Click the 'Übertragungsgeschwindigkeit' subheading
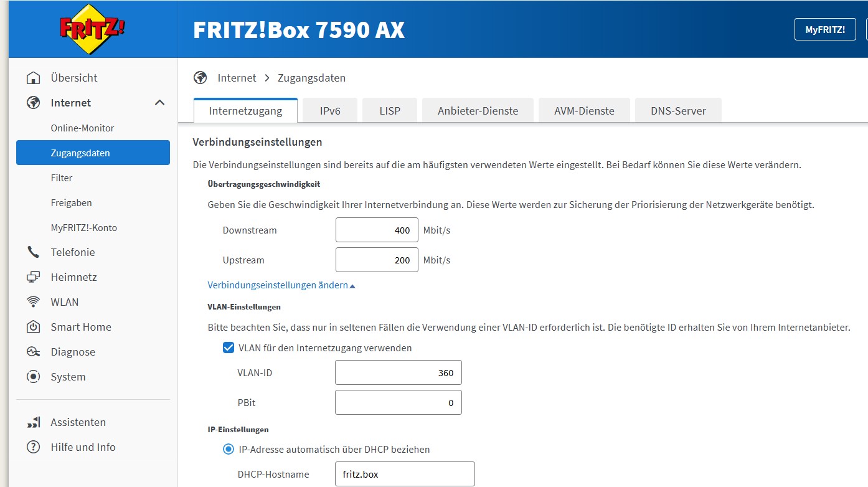The image size is (868, 487). (x=264, y=184)
